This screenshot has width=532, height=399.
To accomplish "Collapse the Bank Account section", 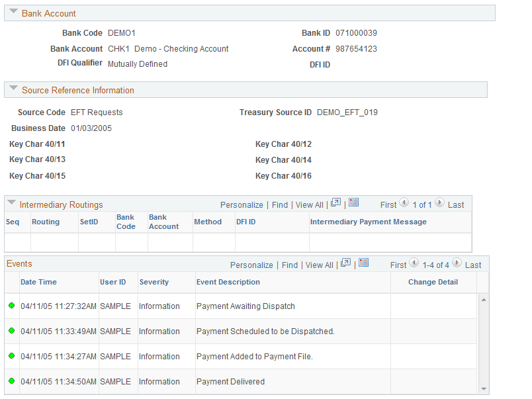I will coord(13,12).
